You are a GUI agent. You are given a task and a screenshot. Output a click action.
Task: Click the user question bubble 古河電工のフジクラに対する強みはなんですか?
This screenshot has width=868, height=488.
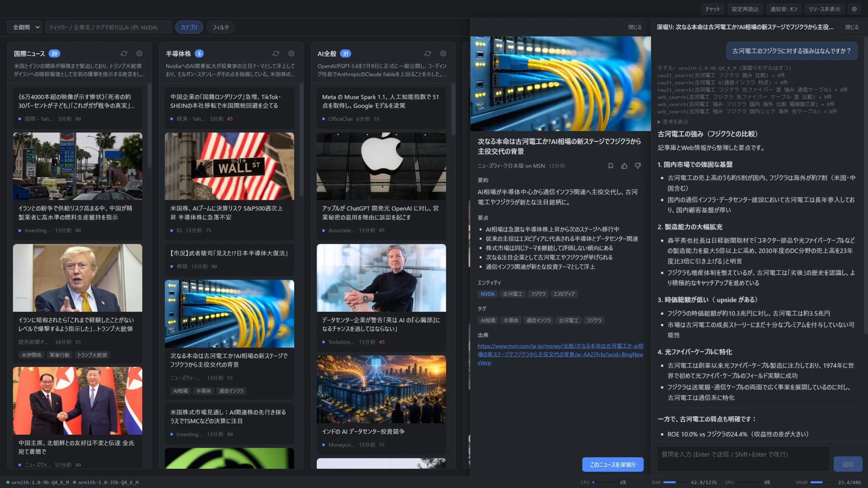[792, 51]
